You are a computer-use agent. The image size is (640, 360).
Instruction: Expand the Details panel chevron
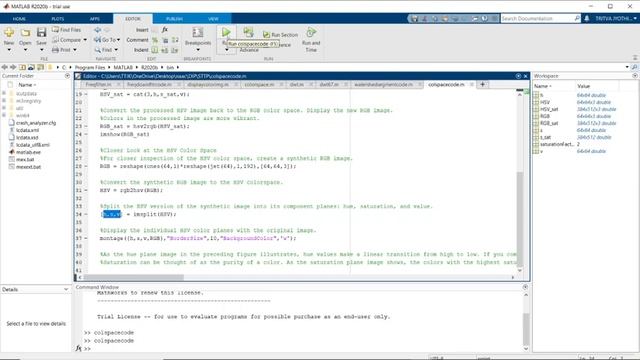coord(66,289)
